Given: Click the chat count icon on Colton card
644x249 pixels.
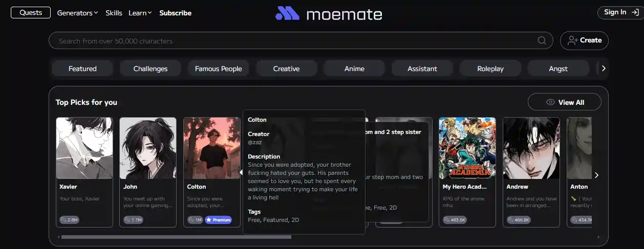Looking at the screenshot, I should click(191, 220).
